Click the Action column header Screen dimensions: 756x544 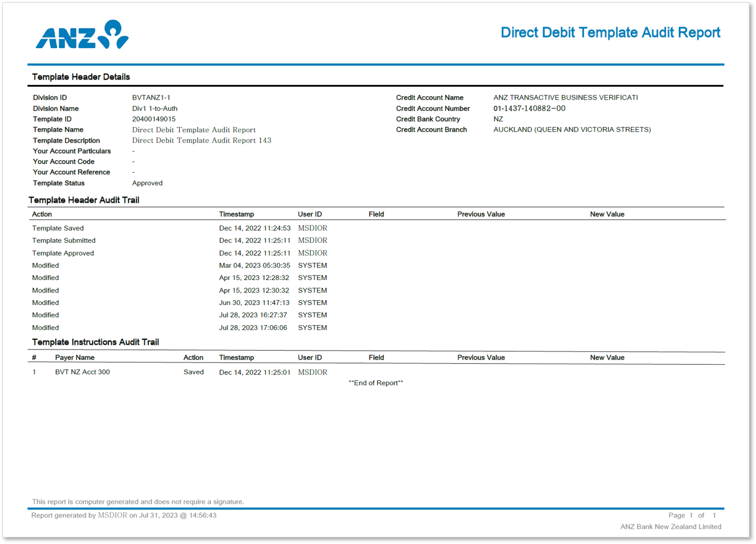42,214
